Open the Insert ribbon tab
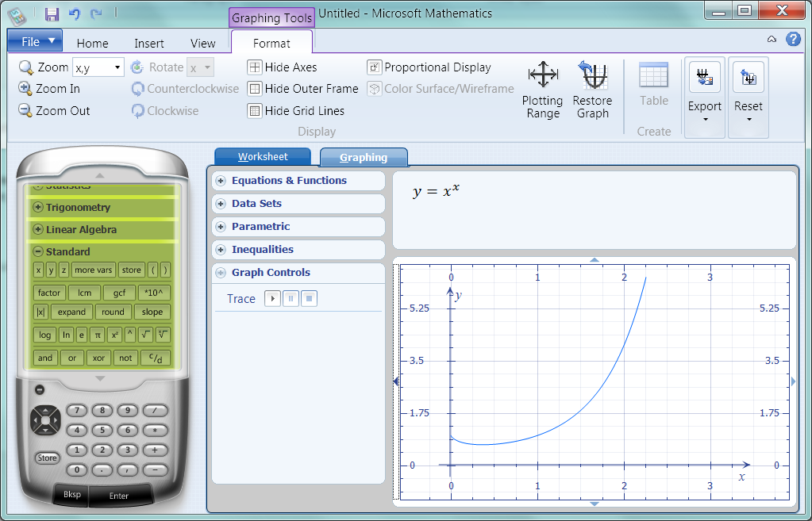The image size is (812, 521). (149, 44)
